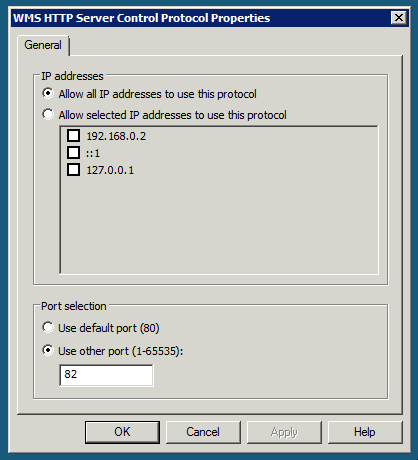Focus the port number field showing 82
418x460 pixels.
coord(106,375)
